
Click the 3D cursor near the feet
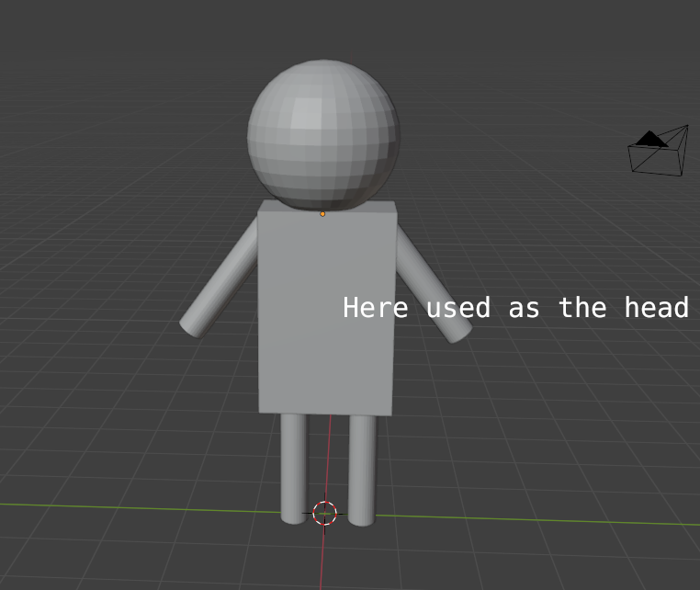(324, 513)
